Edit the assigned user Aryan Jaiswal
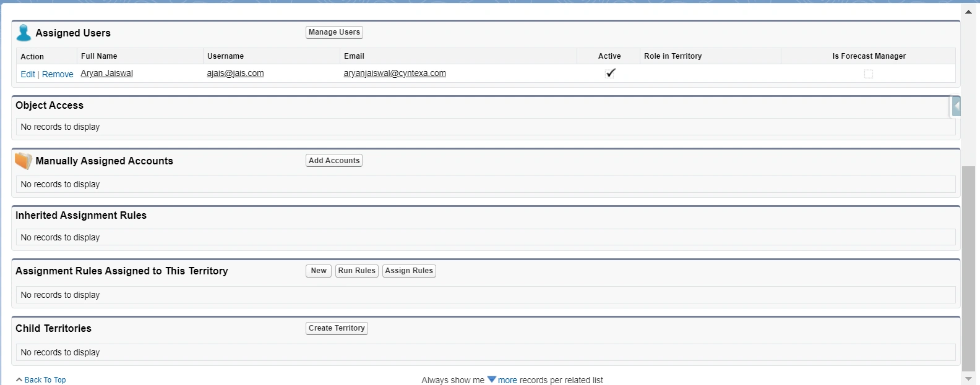The width and height of the screenshot is (980, 385). 28,74
